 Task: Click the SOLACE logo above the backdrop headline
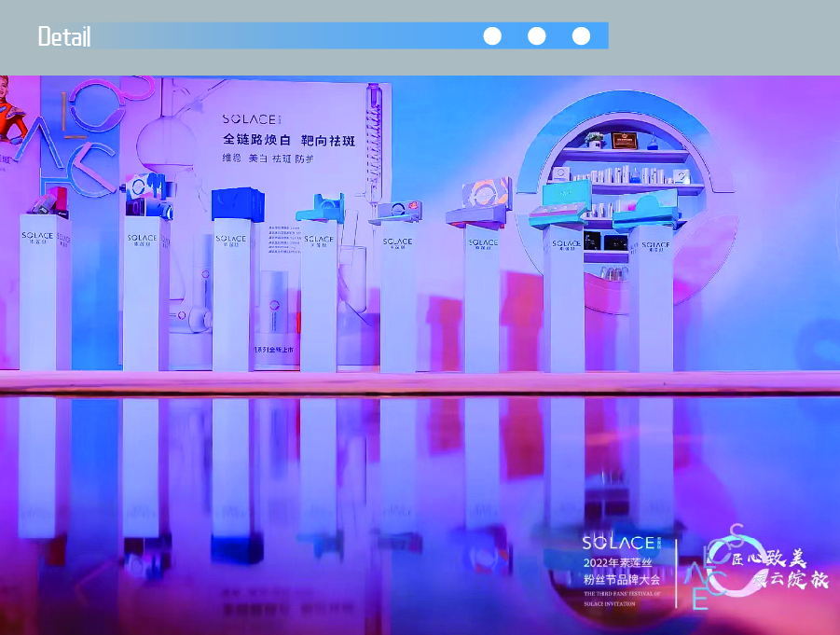pyautogui.click(x=249, y=119)
